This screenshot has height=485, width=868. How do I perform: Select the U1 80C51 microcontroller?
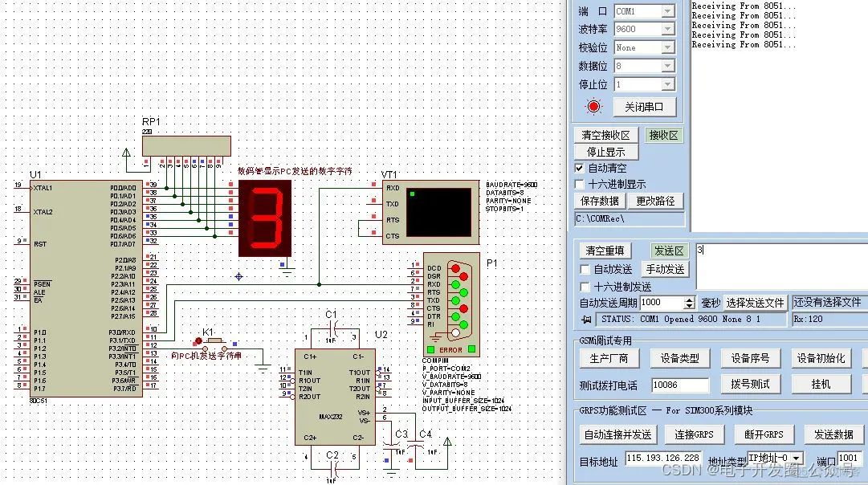click(x=87, y=288)
